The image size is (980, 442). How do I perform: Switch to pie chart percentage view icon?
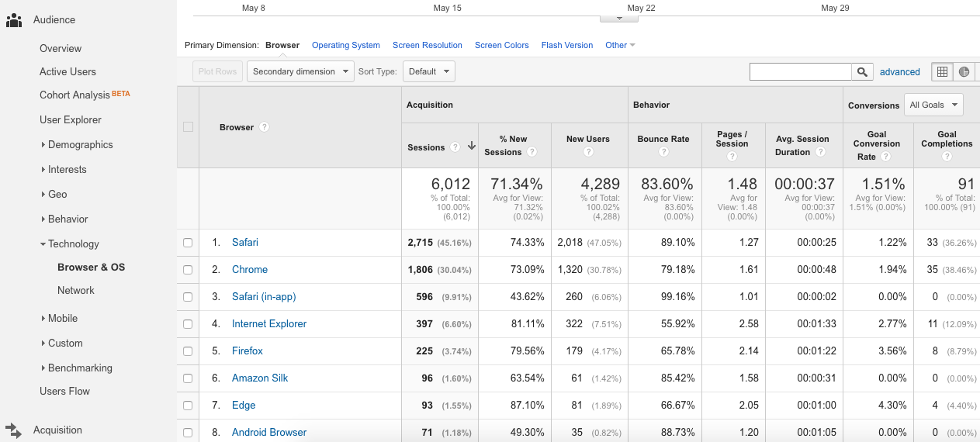[x=964, y=72]
